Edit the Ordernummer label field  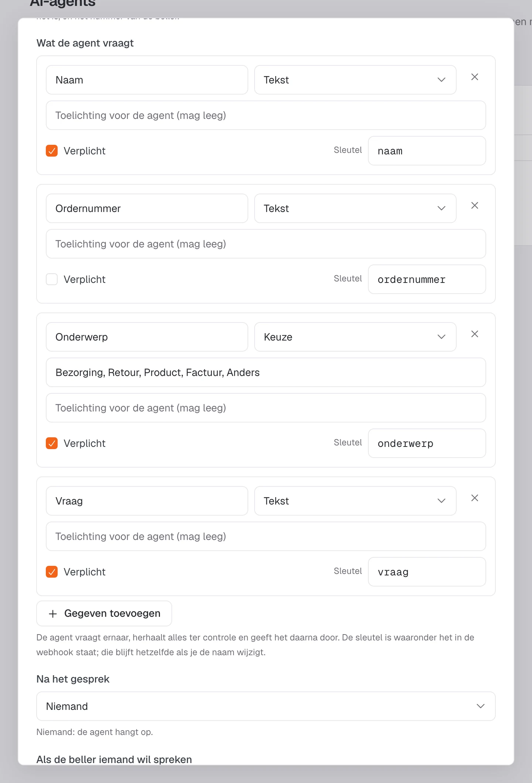(x=147, y=208)
